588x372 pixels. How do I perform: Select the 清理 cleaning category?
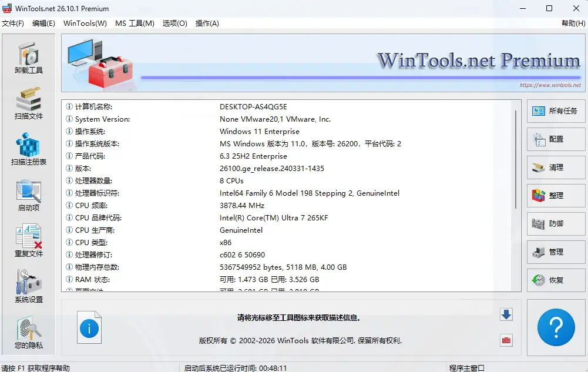point(556,167)
